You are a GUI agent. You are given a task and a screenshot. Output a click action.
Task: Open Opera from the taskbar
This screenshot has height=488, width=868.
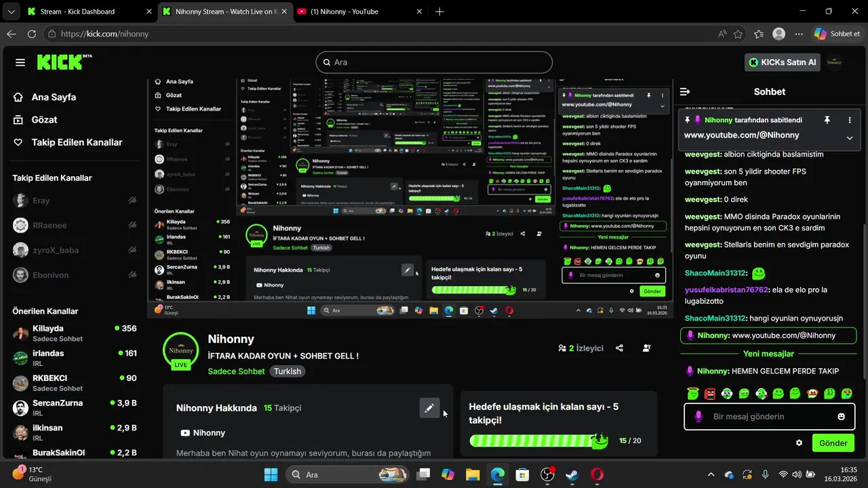pyautogui.click(x=597, y=474)
